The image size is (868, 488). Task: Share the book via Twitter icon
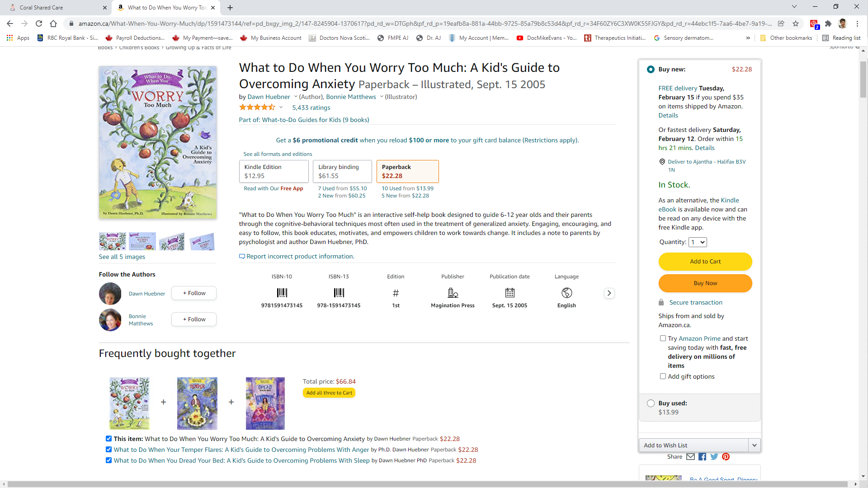click(714, 457)
